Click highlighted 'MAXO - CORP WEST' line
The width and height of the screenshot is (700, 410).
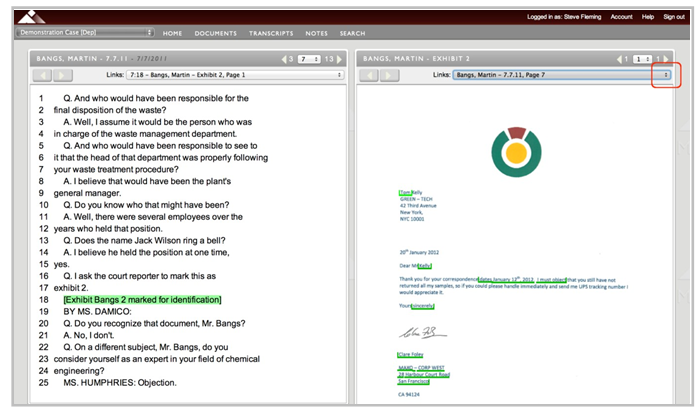point(421,368)
